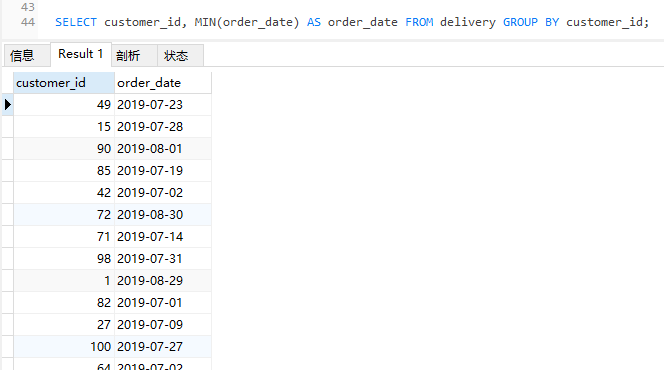Select customer_id cell with value 27
The height and width of the screenshot is (370, 664).
click(64, 325)
